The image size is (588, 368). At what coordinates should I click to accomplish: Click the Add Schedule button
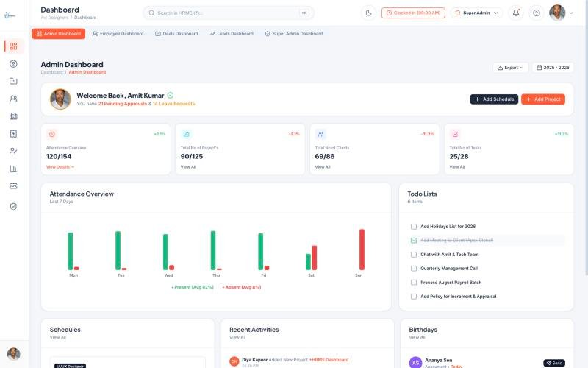click(x=494, y=99)
